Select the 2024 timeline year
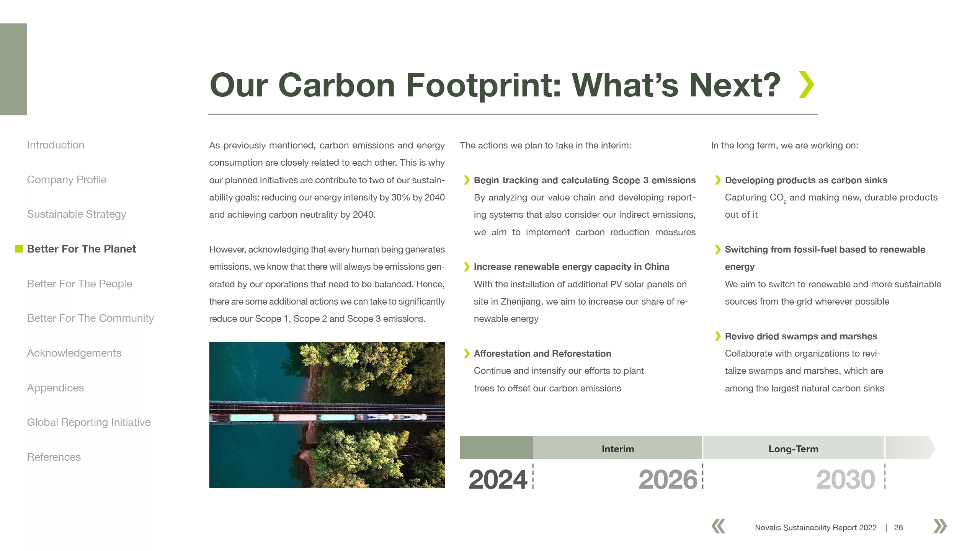Screen dimensions: 980x551 tap(498, 479)
